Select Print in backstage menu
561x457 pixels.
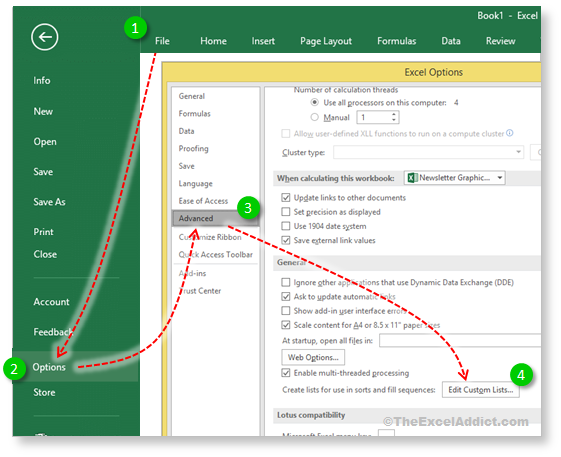43,232
